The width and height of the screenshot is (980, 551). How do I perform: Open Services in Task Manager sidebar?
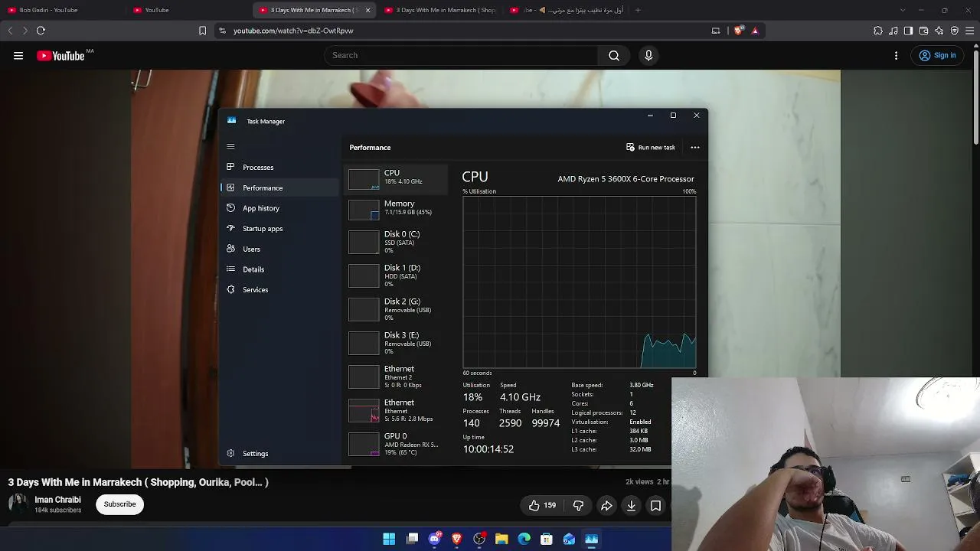(255, 289)
